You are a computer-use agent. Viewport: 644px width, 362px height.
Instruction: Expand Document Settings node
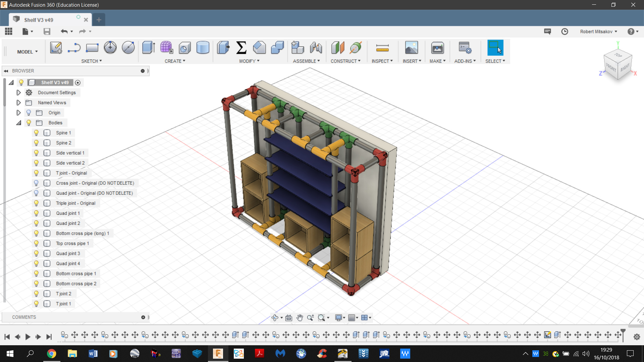point(19,93)
